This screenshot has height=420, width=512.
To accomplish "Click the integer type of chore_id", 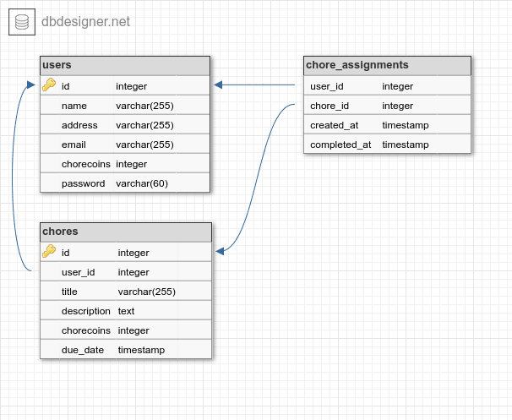I will tap(397, 106).
